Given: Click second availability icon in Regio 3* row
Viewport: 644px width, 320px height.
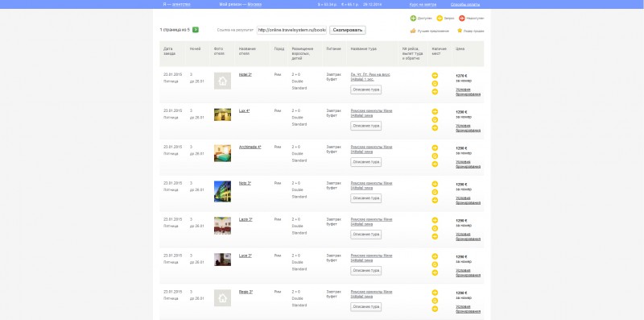Looking at the screenshot, I should [x=435, y=301].
